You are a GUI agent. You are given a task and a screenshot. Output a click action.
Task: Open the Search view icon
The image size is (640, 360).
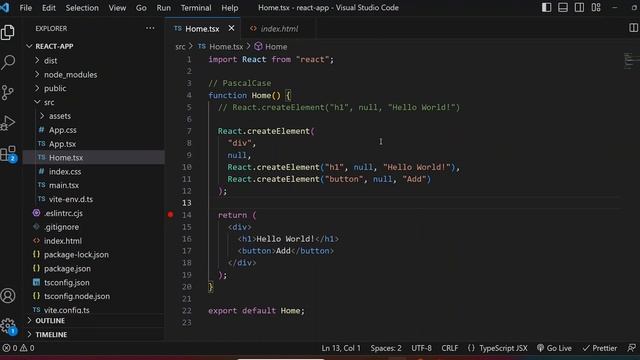pos(8,62)
